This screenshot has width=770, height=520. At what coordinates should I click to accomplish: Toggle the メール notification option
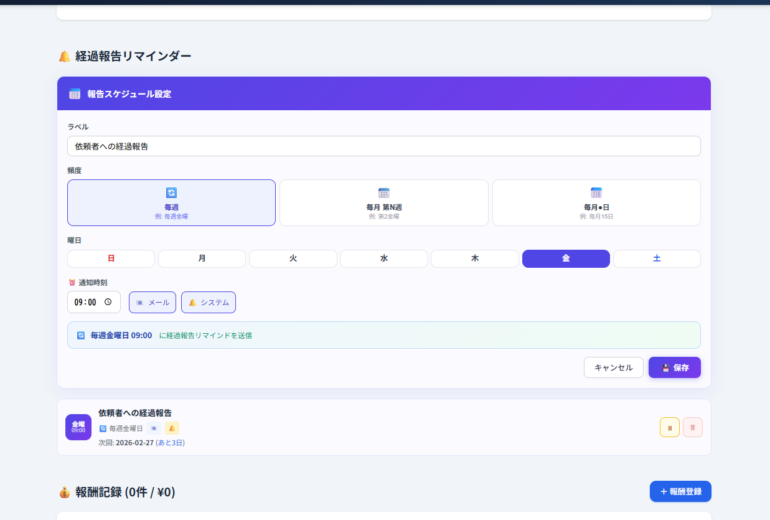pyautogui.click(x=152, y=302)
